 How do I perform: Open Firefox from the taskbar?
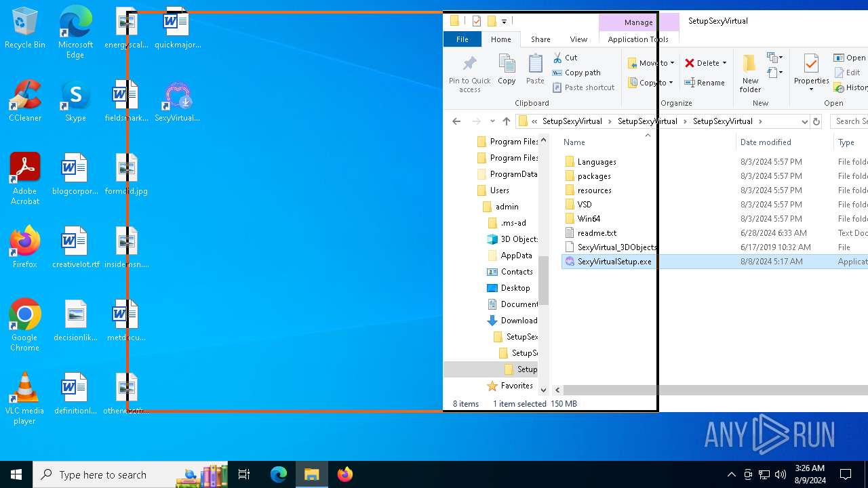point(345,474)
